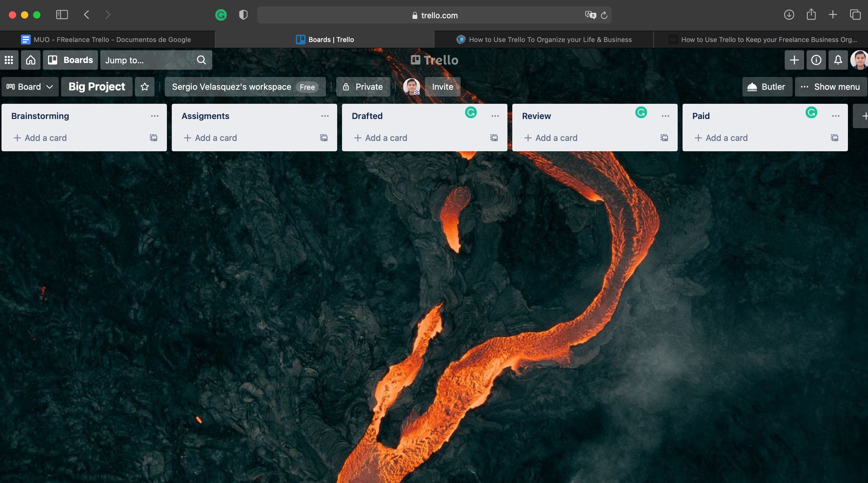Click the home icon in the Trello header

30,60
